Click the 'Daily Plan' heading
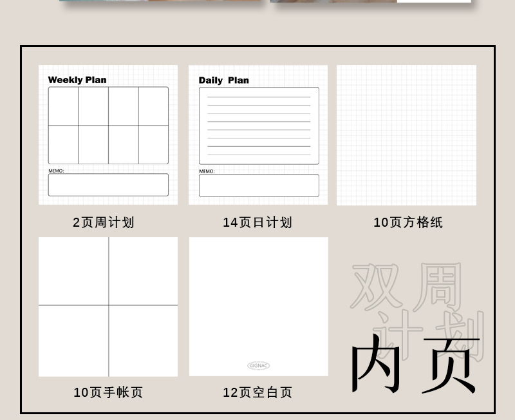This screenshot has width=515, height=420. tap(223, 80)
